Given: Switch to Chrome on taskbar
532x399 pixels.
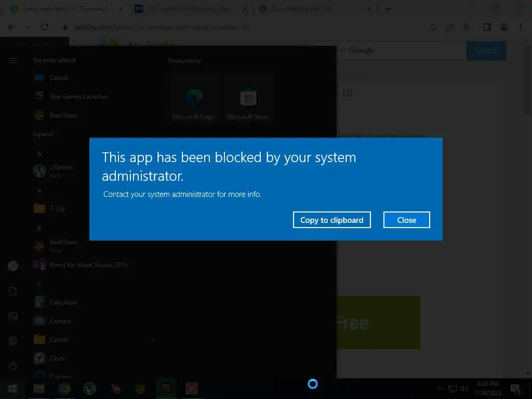Looking at the screenshot, I should pos(64,389).
